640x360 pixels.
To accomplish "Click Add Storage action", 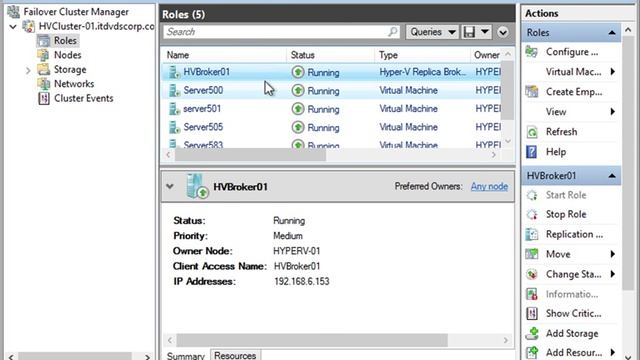I will (x=572, y=333).
